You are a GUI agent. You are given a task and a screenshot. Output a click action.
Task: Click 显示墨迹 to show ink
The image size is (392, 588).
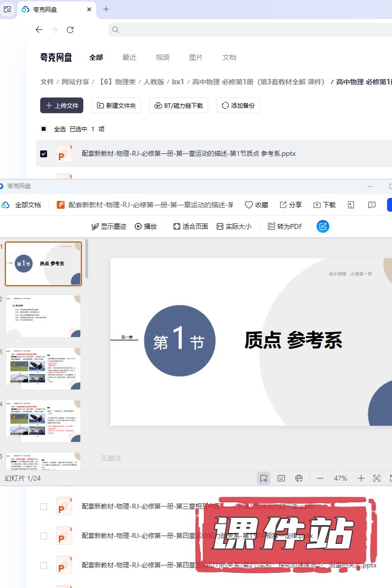[109, 226]
